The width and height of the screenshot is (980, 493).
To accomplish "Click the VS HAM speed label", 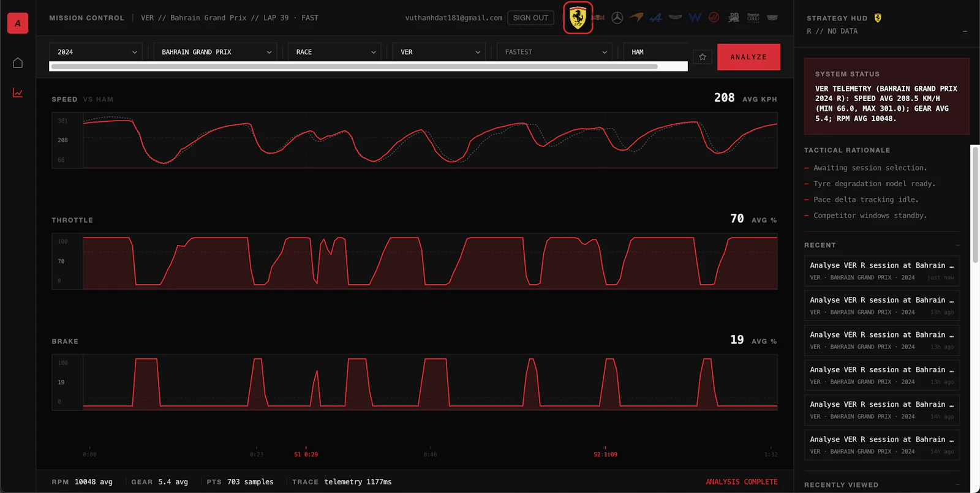I will (x=98, y=99).
